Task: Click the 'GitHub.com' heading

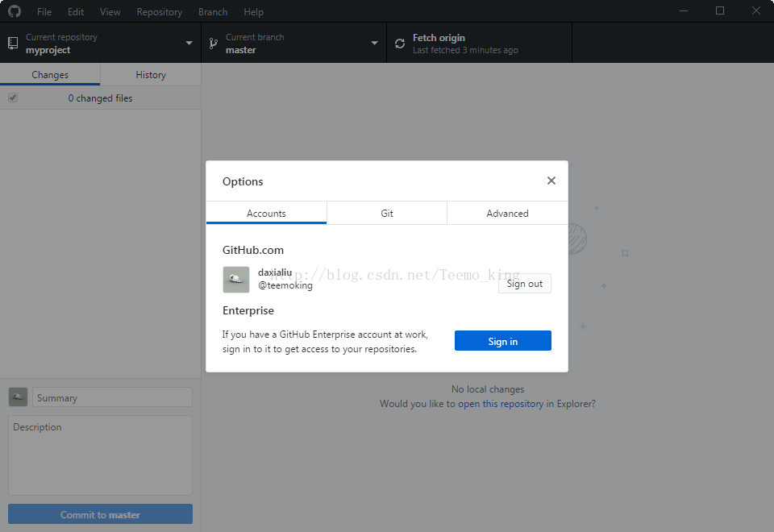Action: 252,250
